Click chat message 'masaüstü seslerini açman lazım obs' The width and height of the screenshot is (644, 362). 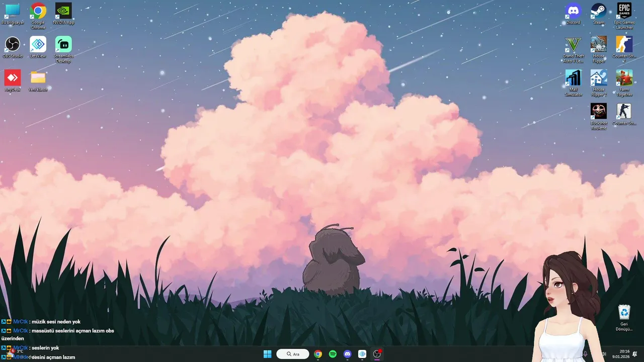pyautogui.click(x=72, y=331)
